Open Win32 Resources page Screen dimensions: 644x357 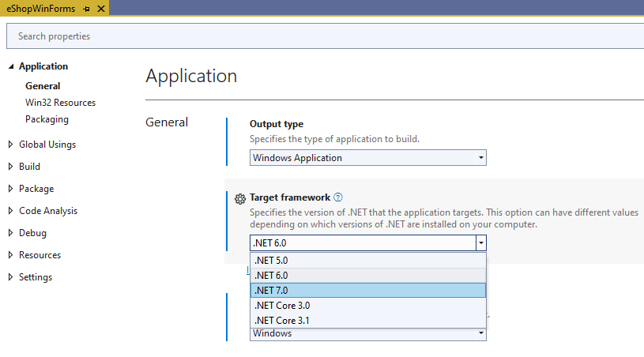pos(60,103)
